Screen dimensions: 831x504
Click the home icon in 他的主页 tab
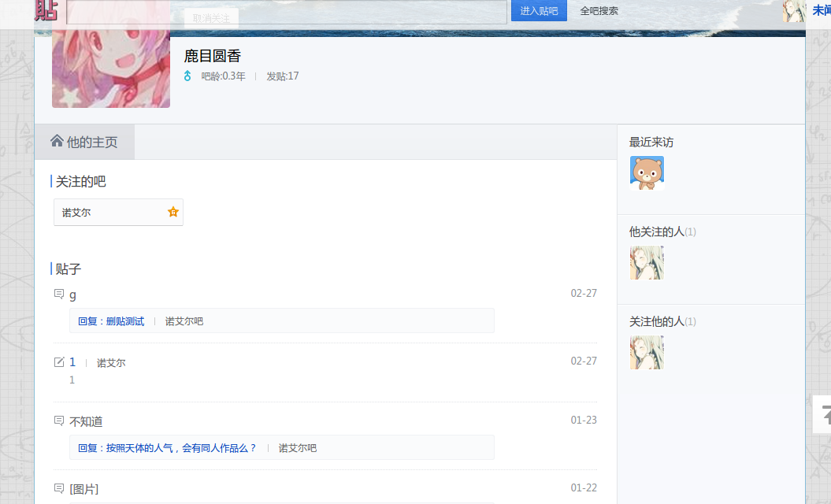pyautogui.click(x=57, y=140)
